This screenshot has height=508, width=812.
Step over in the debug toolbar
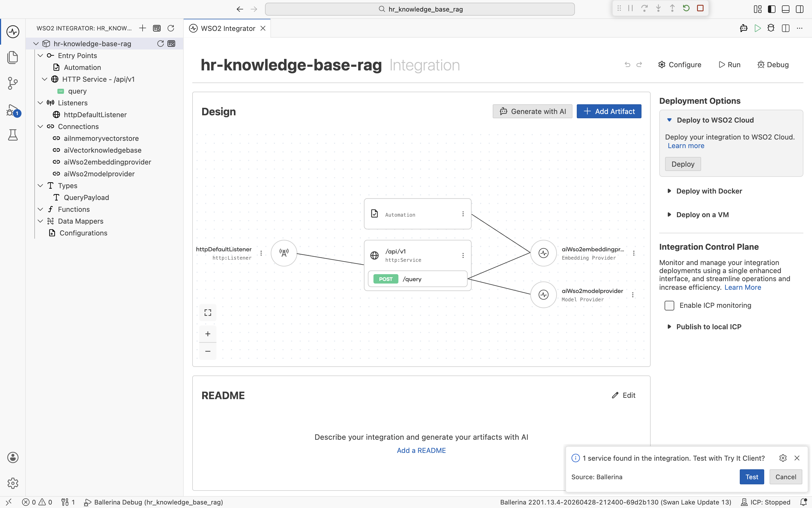pos(644,8)
